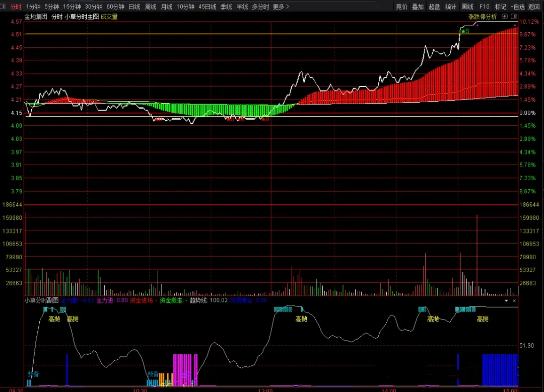Open F10 company information
This screenshot has height=392, width=544.
[x=484, y=7]
